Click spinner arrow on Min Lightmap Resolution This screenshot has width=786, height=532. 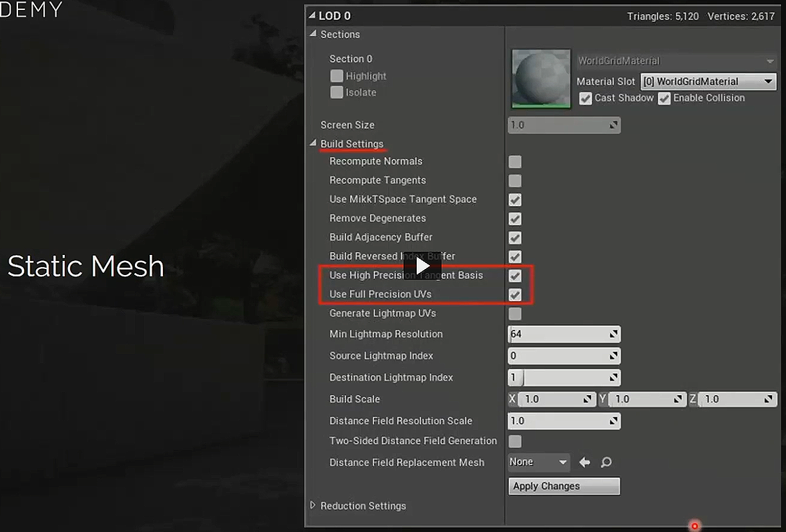click(x=614, y=334)
